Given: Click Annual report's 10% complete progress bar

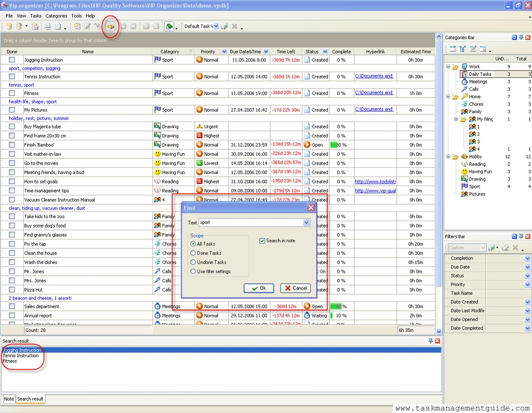Looking at the screenshot, I should click(332, 315).
